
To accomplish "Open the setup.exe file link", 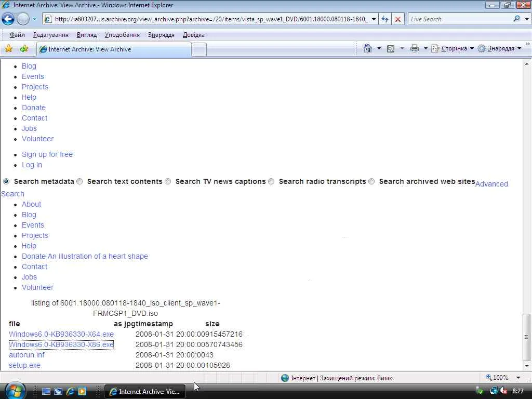I will pos(24,365).
